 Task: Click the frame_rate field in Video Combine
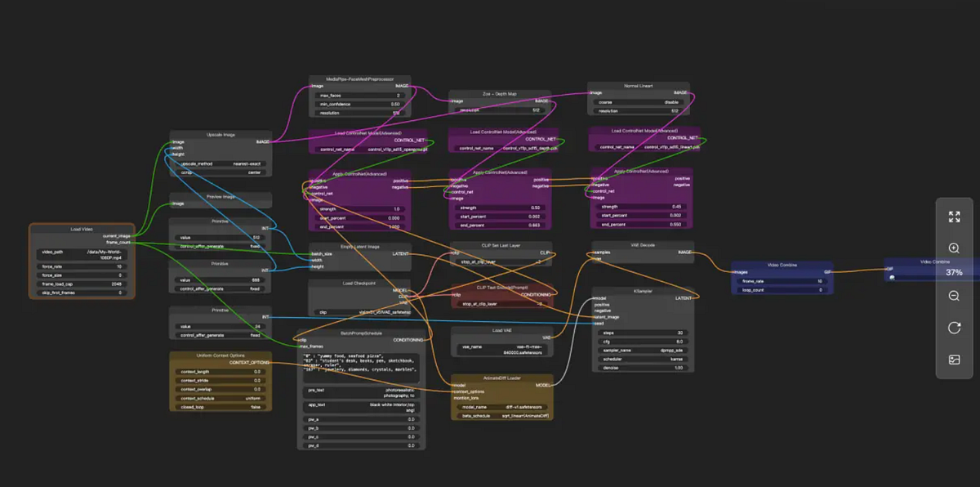pos(782,280)
